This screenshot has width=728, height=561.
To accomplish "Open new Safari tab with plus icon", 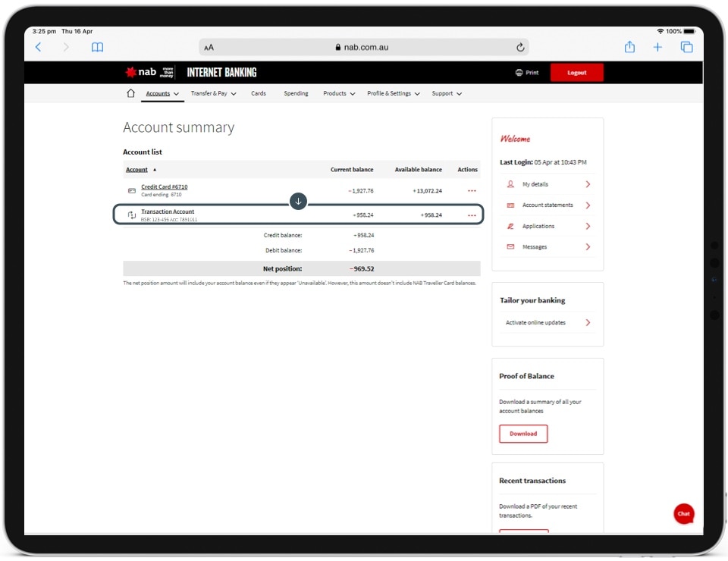I will pyautogui.click(x=657, y=47).
